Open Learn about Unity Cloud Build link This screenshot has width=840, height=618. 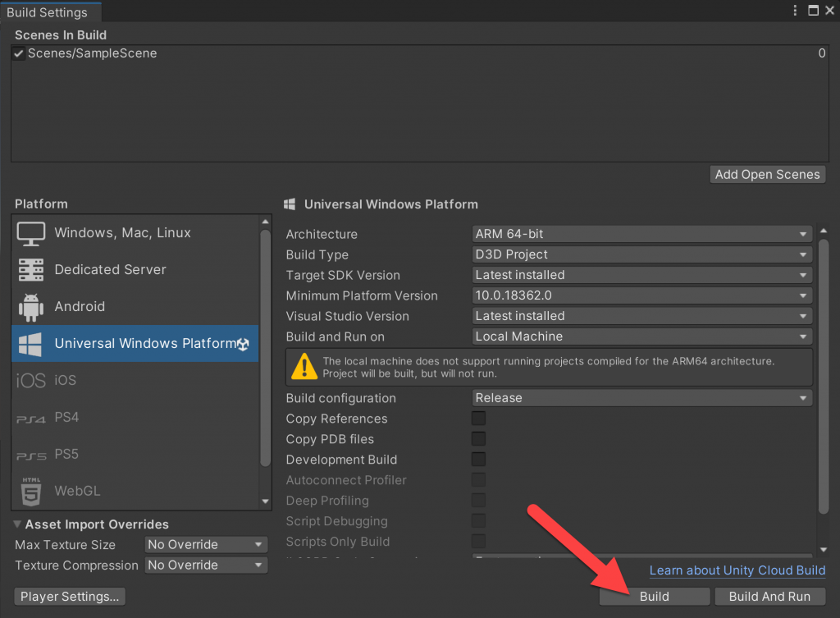(737, 570)
